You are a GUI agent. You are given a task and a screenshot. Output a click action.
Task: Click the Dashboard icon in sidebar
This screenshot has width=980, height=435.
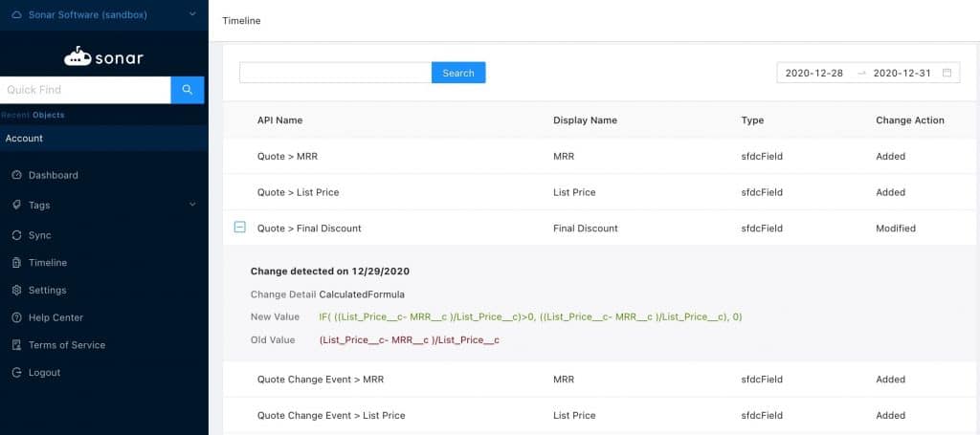point(17,176)
